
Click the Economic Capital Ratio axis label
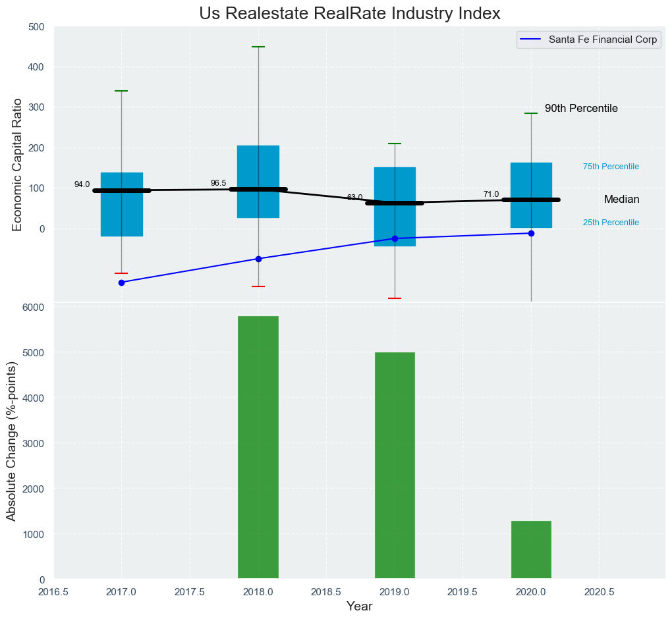point(18,165)
